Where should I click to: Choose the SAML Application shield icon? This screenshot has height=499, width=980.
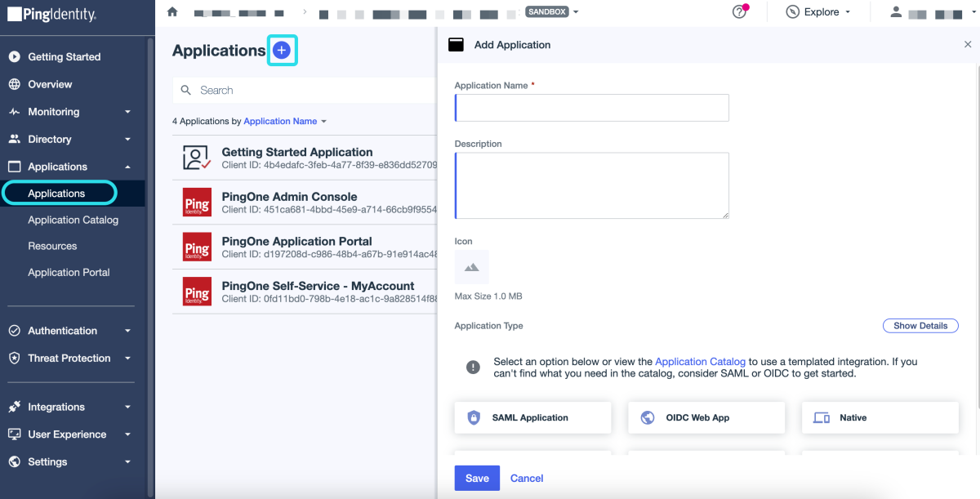click(474, 417)
